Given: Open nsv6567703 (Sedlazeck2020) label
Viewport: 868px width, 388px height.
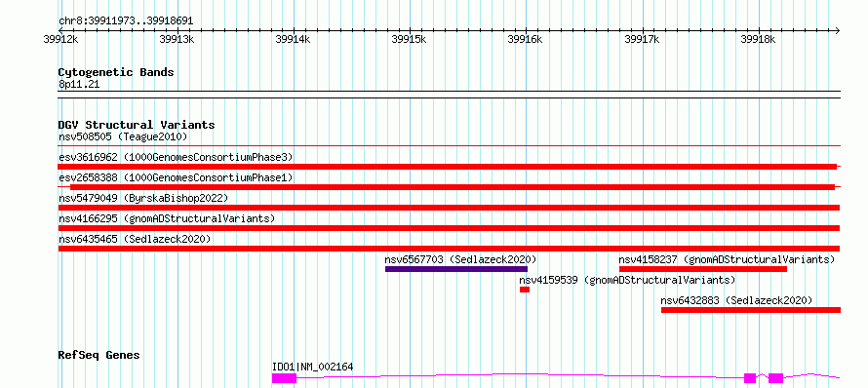Looking at the screenshot, I should (460, 259).
